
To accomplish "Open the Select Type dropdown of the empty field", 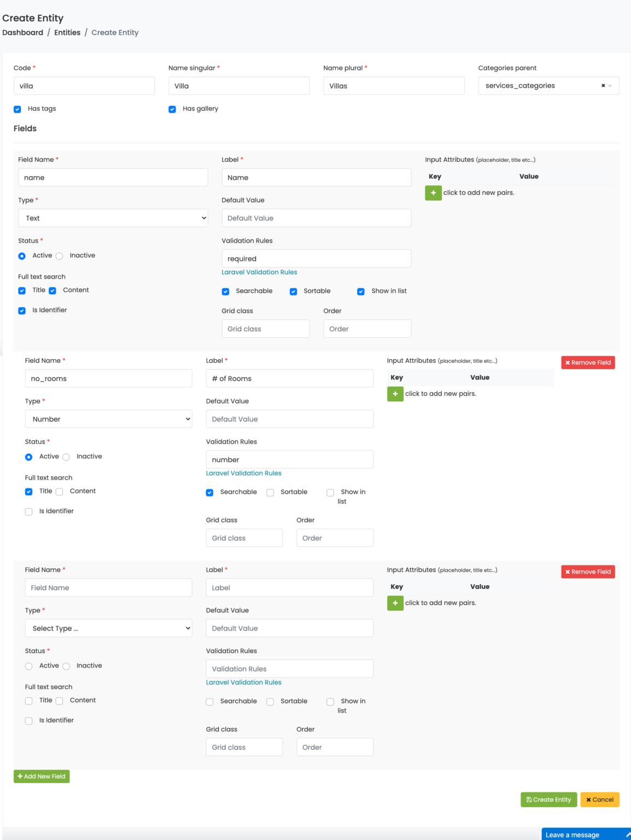I will 108,628.
